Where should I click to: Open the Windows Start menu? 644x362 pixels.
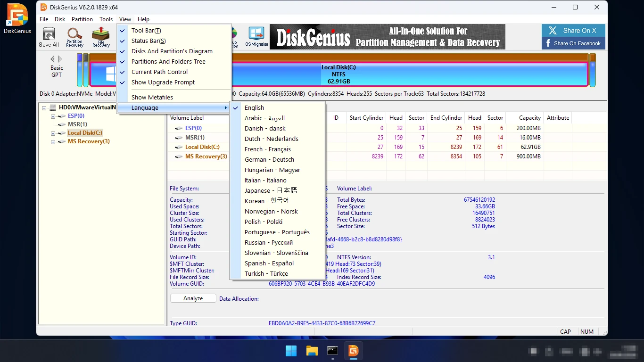[x=291, y=351]
